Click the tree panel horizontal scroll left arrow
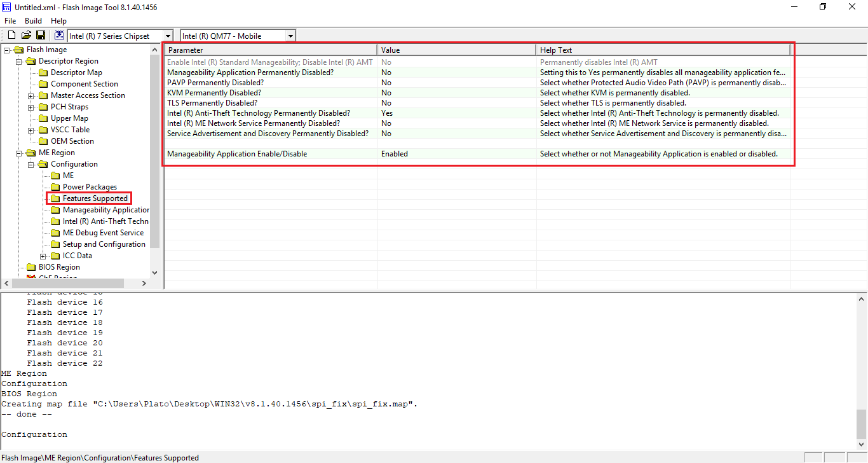This screenshot has width=868, height=463. (6, 283)
